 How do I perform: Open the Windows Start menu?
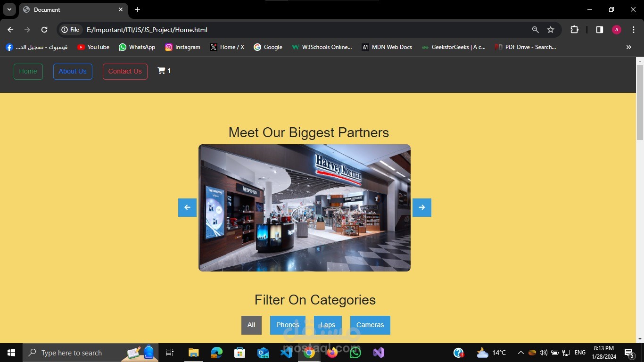click(11, 353)
